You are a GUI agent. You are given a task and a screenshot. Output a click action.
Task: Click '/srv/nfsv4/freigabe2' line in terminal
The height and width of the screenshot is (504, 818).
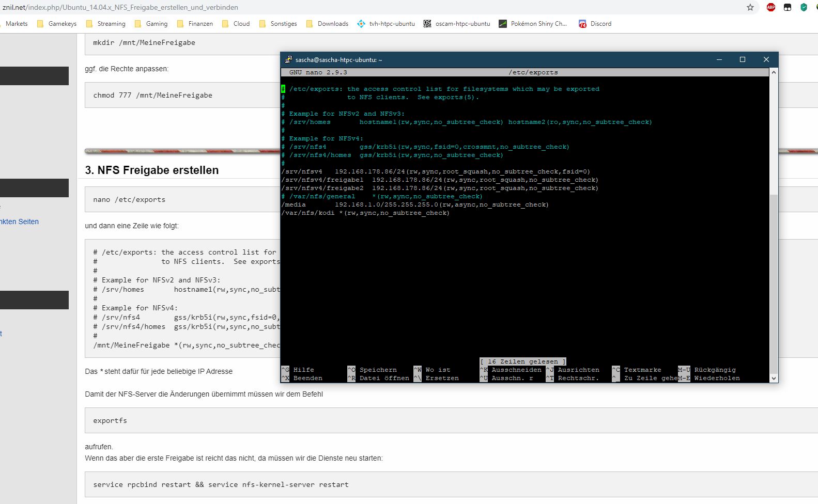(x=440, y=188)
